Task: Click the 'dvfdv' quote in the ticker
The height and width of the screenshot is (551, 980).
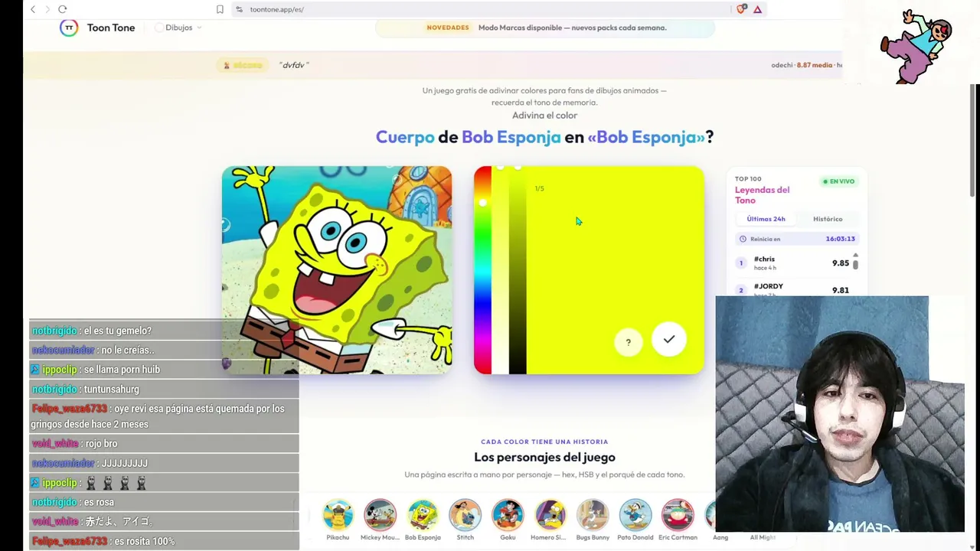Action: click(294, 65)
